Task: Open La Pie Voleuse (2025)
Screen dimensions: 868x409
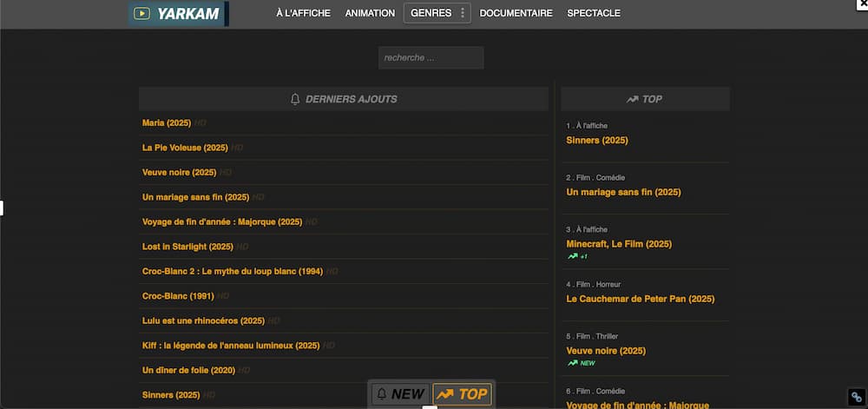Action: tap(185, 148)
